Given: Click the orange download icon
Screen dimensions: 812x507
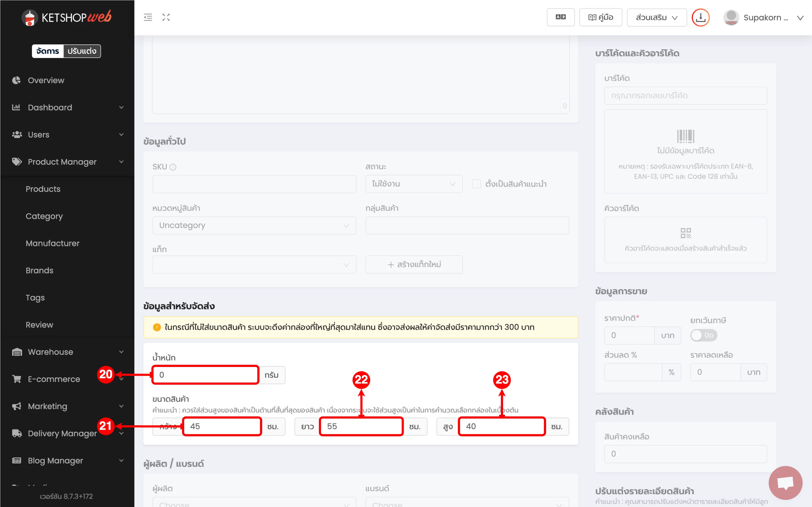Looking at the screenshot, I should 701,17.
